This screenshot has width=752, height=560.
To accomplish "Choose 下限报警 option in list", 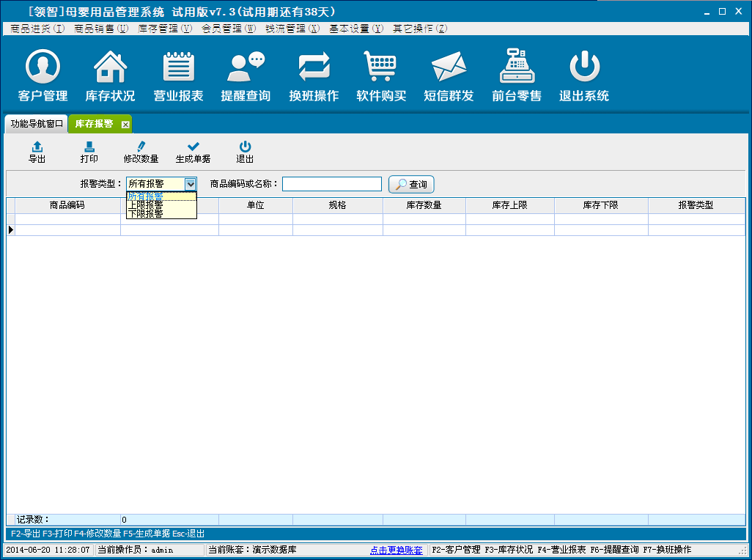I will [x=146, y=214].
